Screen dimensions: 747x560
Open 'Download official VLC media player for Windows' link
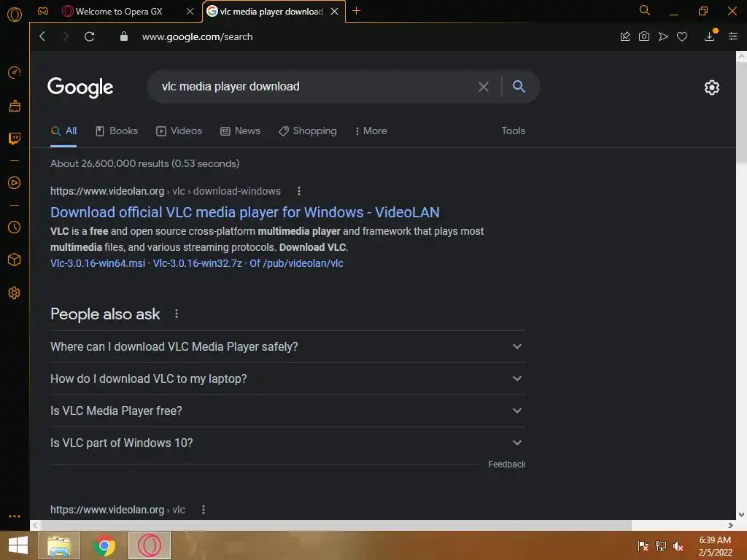[x=245, y=212]
